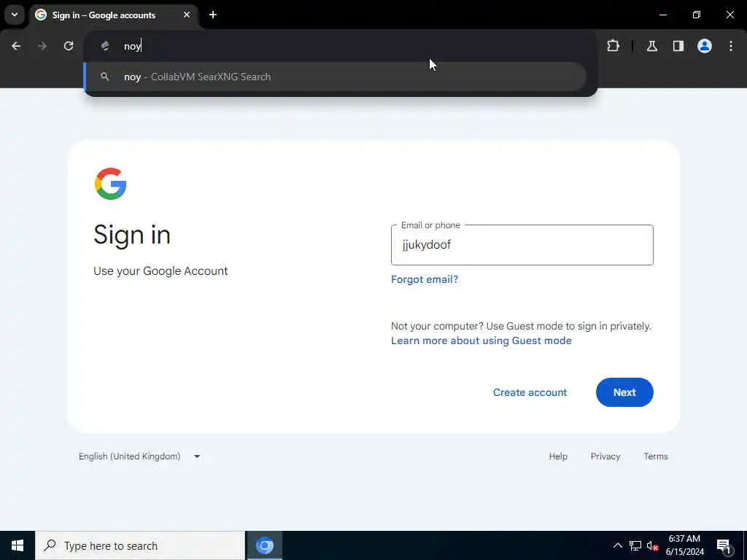Image resolution: width=747 pixels, height=560 pixels.
Task: Reload the current page
Action: pyautogui.click(x=69, y=46)
